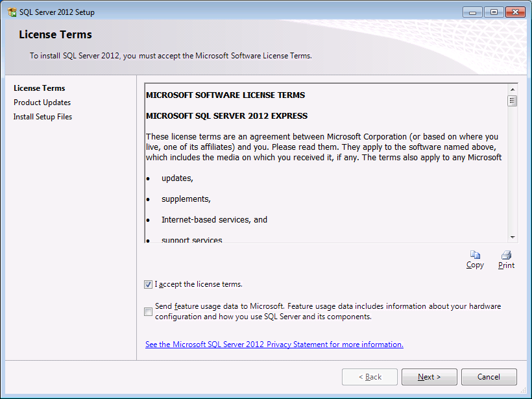The image size is (532, 399).
Task: Maximize the setup window
Action: tap(493, 12)
